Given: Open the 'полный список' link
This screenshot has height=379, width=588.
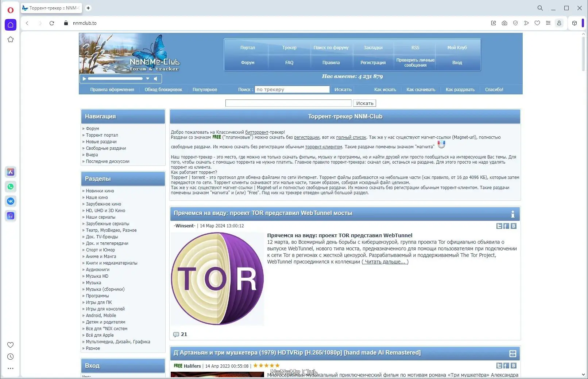Looking at the screenshot, I should click(351, 137).
